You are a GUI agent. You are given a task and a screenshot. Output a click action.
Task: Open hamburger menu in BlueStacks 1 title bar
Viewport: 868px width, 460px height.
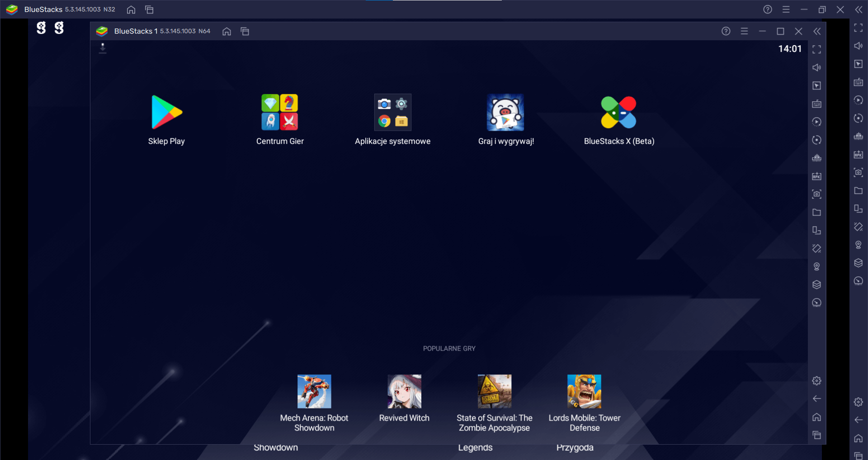744,31
